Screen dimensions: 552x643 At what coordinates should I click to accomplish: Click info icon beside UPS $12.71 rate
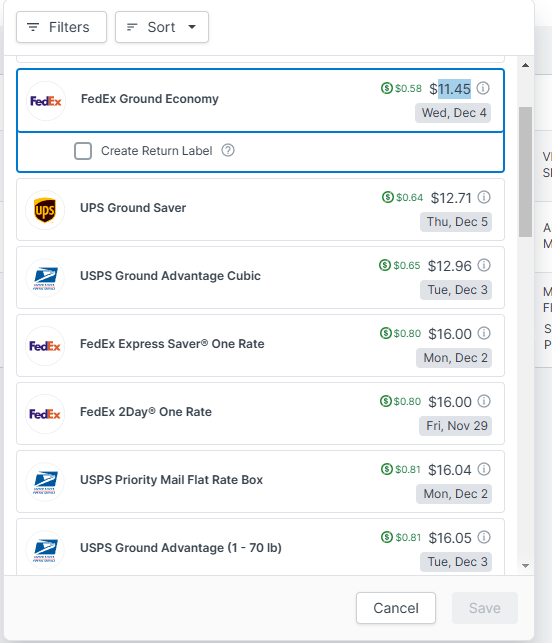point(484,197)
